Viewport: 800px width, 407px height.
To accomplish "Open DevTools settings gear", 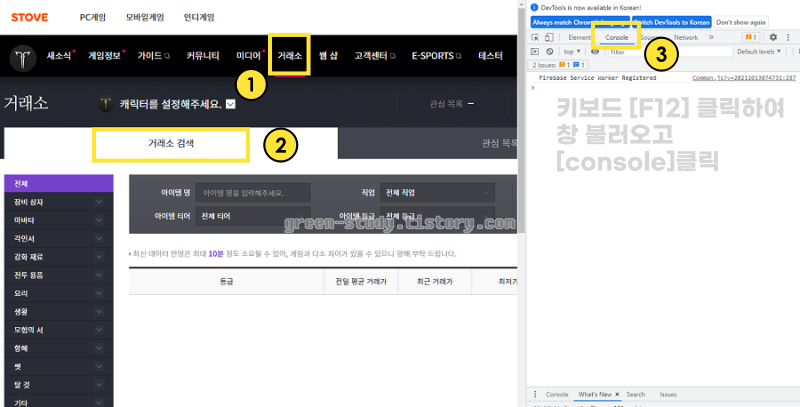I will [x=773, y=37].
